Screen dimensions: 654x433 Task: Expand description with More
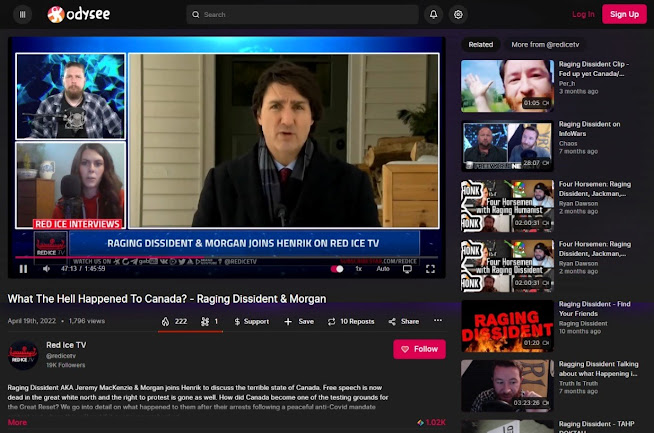17,422
